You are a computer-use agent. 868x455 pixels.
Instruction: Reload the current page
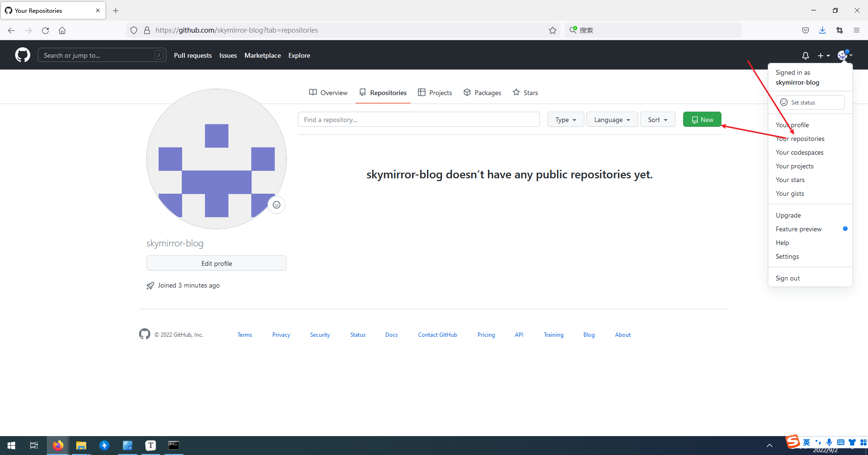pos(45,30)
